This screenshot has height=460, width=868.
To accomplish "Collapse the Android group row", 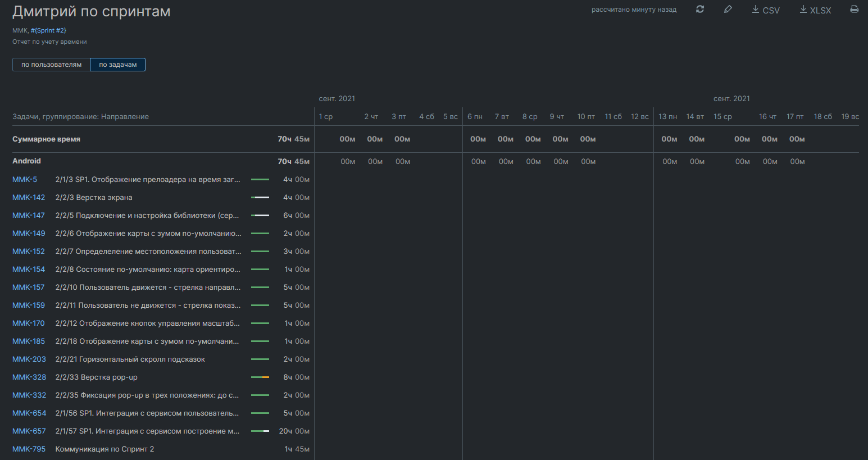I will click(x=26, y=161).
